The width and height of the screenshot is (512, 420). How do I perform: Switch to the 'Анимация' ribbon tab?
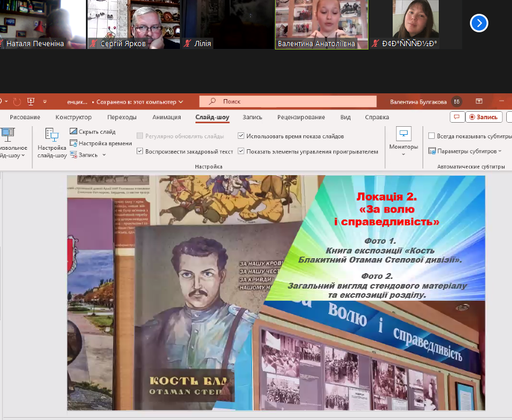point(167,117)
